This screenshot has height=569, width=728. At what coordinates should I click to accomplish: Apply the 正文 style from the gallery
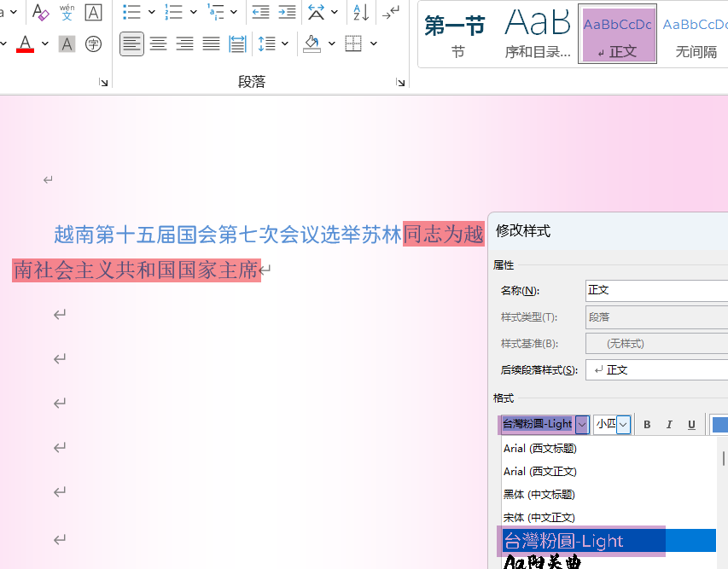point(618,34)
